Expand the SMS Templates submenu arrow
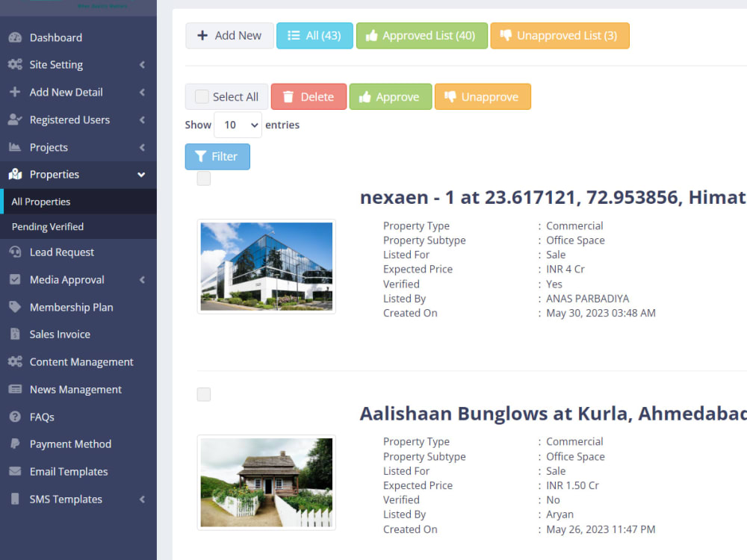The image size is (747, 560). (142, 499)
